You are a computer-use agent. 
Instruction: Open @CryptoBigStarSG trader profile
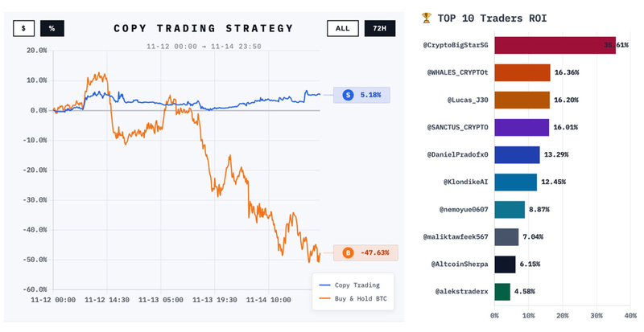coord(456,45)
